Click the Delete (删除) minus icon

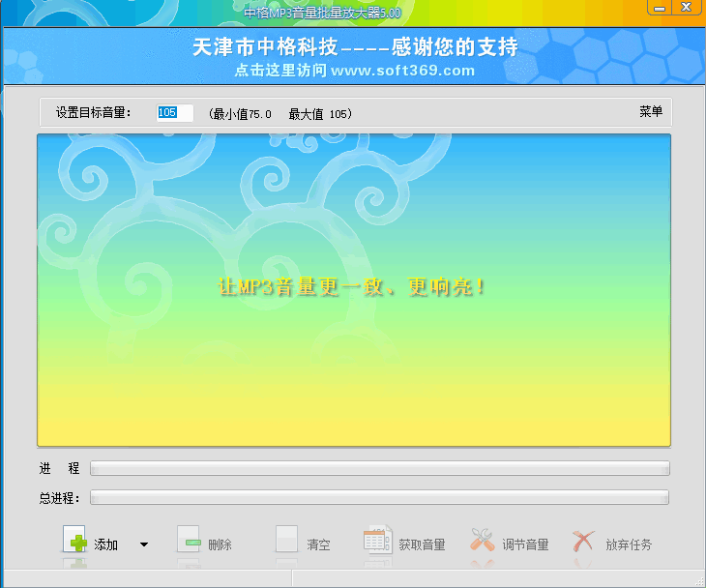click(x=189, y=539)
